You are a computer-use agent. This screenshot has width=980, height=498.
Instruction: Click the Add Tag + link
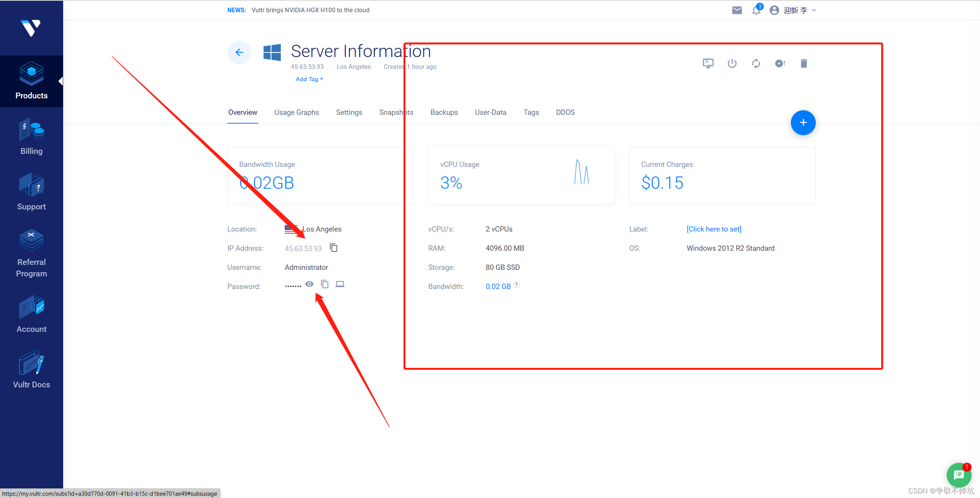click(309, 79)
